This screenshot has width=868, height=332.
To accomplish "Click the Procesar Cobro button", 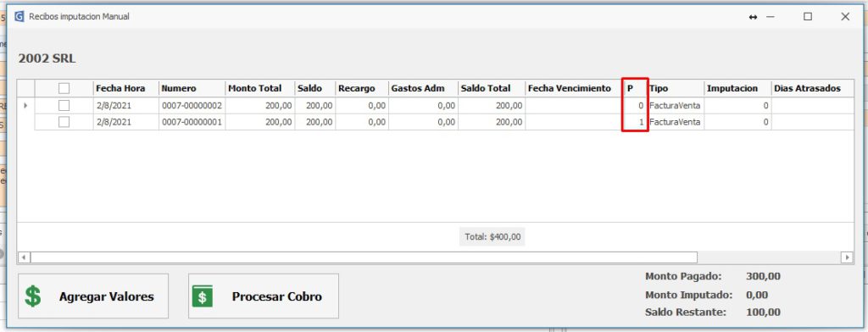I will coord(264,296).
